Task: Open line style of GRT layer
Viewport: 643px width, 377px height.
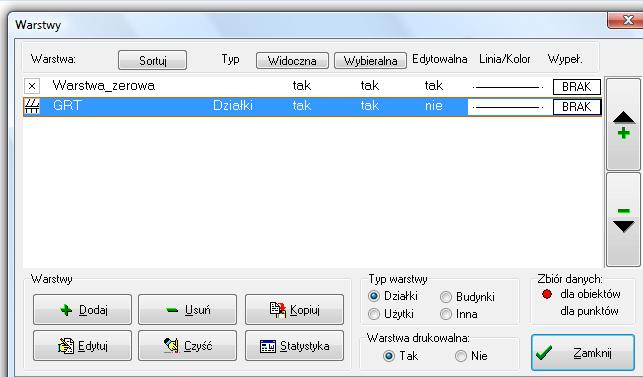Action: (508, 107)
